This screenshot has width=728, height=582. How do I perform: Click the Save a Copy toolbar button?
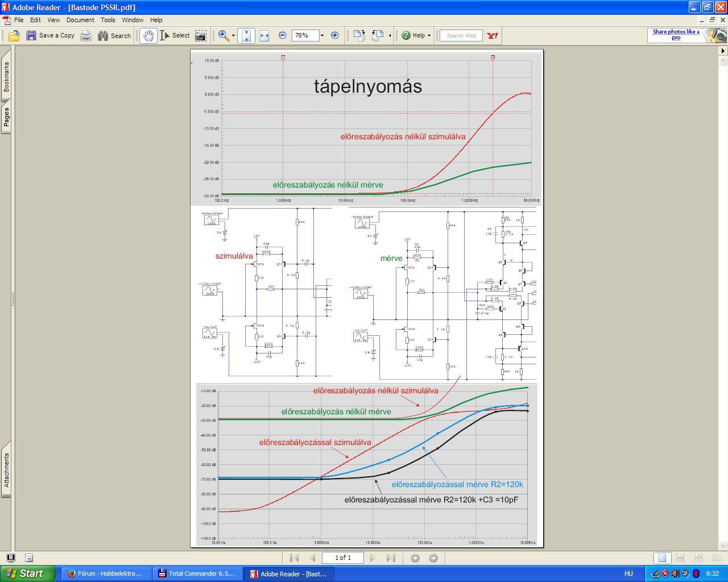pyautogui.click(x=50, y=36)
